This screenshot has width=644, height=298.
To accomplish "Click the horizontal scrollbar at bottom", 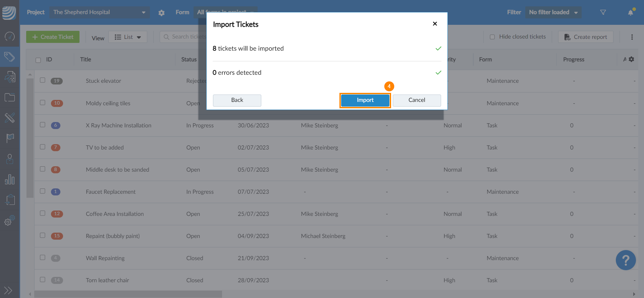I will point(128,294).
